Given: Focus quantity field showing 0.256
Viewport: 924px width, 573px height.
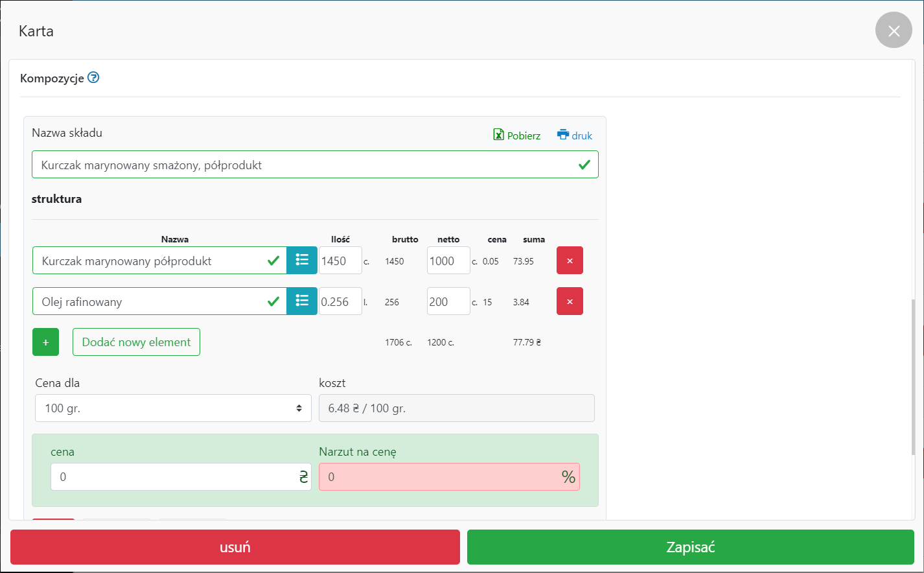Looking at the screenshot, I should [x=340, y=301].
